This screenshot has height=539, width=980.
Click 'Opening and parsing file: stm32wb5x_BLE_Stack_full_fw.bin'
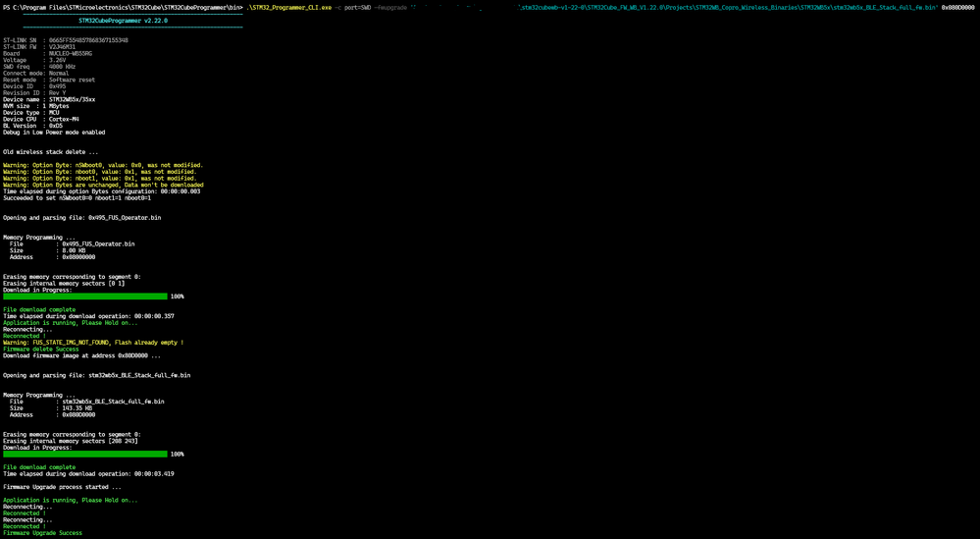coord(97,375)
